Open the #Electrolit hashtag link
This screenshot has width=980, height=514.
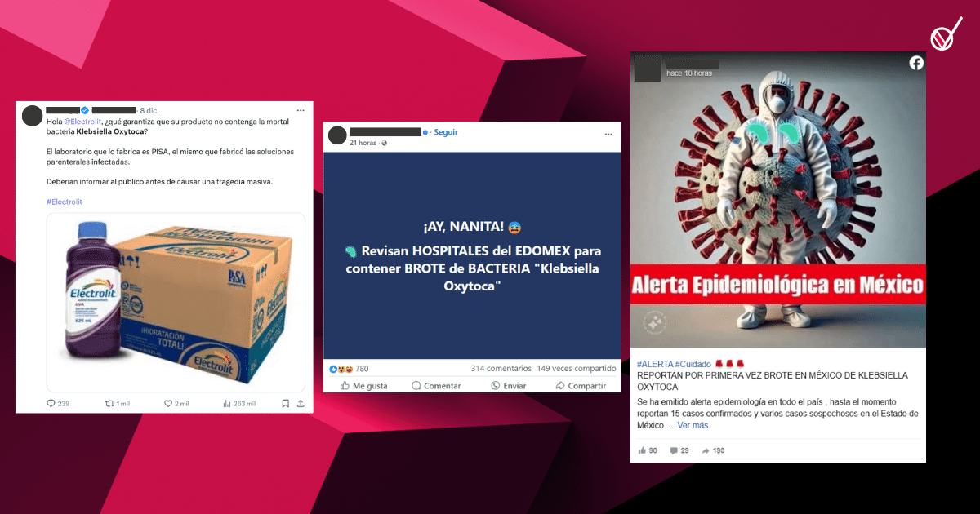pos(65,202)
